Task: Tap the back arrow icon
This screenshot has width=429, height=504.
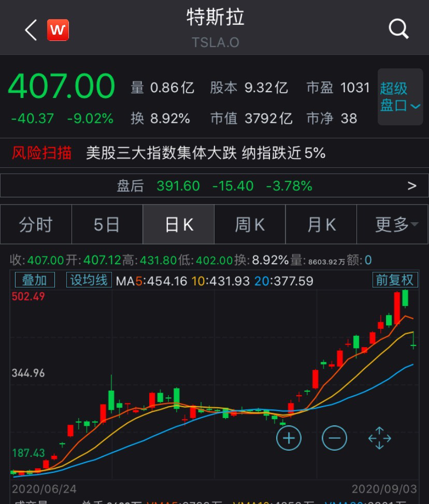Action: (x=31, y=30)
